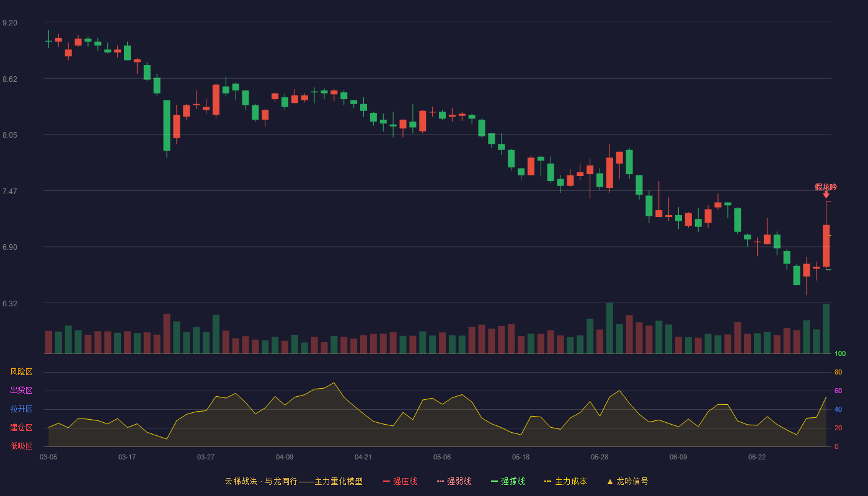Click the 7.47 price axis label
The height and width of the screenshot is (496, 868).
click(x=10, y=192)
